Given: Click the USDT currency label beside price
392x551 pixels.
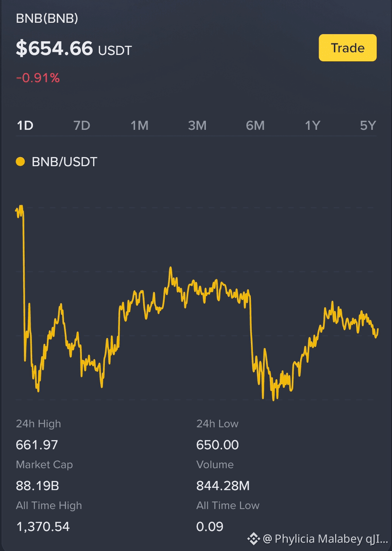Looking at the screenshot, I should pos(115,51).
